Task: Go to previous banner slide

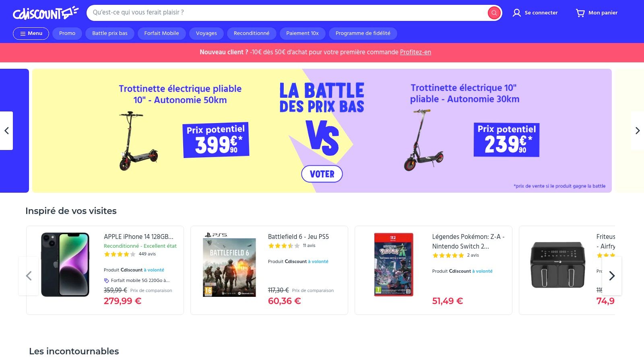Action: [6, 131]
